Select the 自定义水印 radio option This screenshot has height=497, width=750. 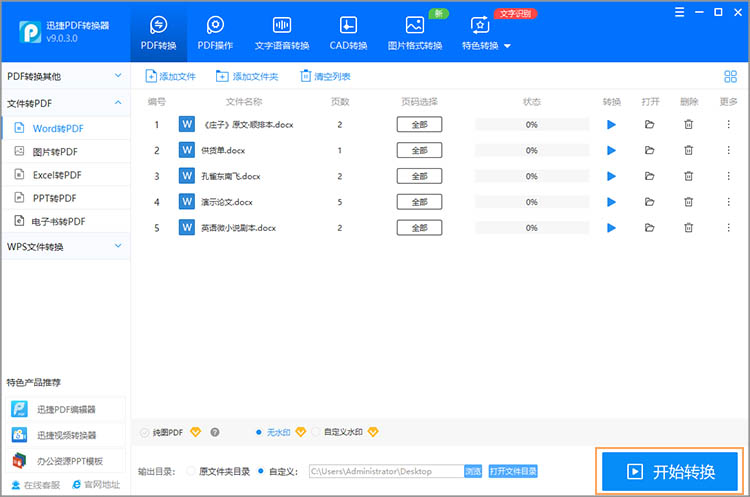click(317, 432)
